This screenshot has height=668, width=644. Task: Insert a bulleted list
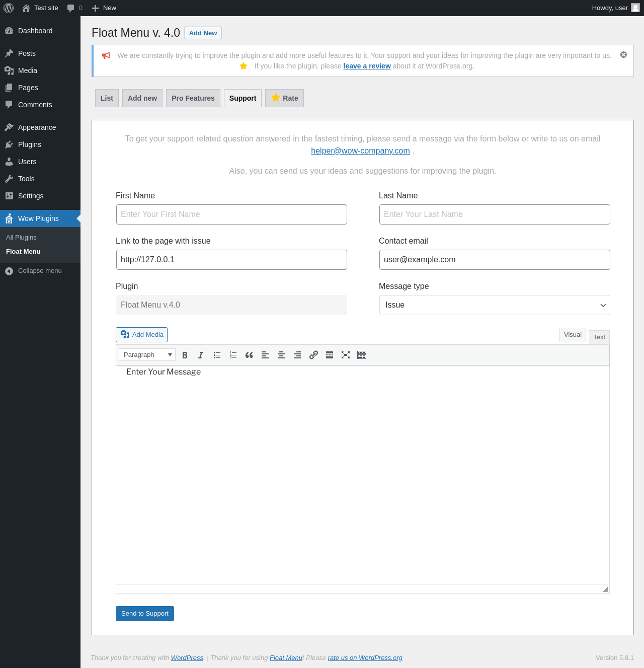tap(217, 355)
